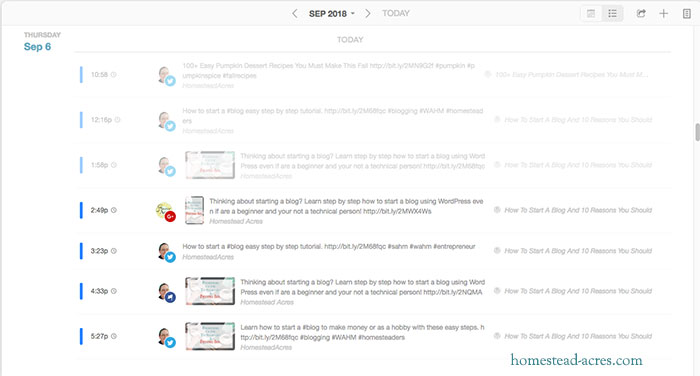Viewport: 700px width, 376px height.
Task: Open the SEP 2018 month dropdown
Action: pos(332,14)
